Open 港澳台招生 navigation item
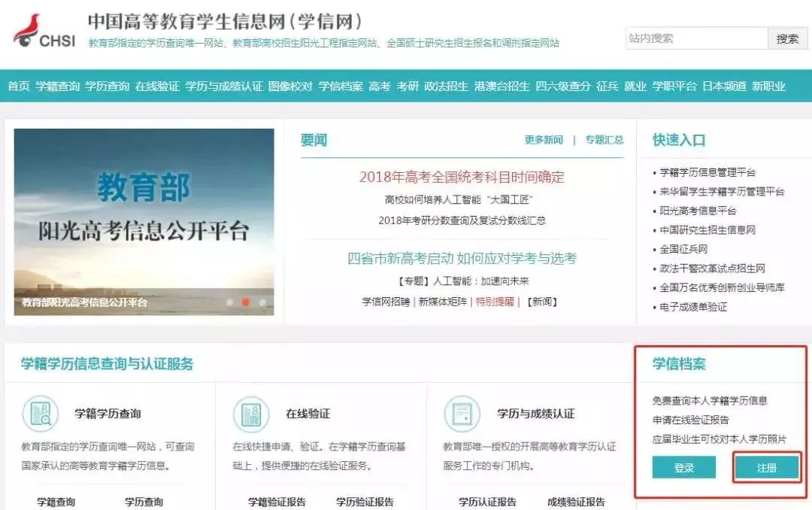Screen dimensions: 812x510 (501, 86)
